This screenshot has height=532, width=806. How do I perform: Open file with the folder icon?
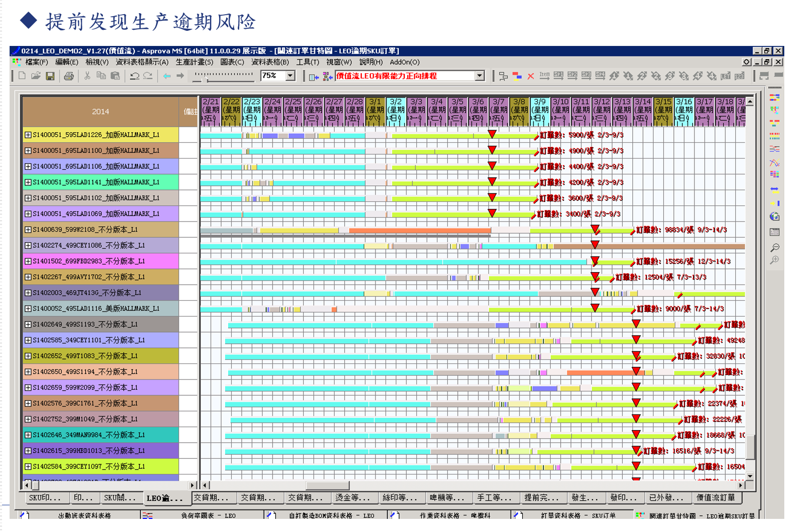coord(36,76)
